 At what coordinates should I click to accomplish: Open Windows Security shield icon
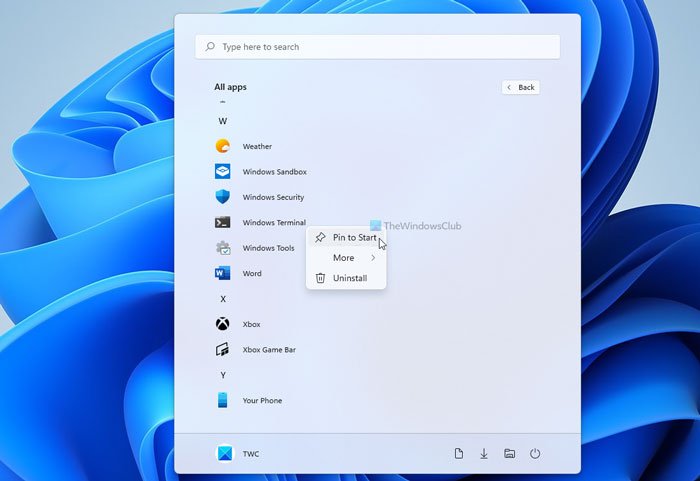pos(222,197)
